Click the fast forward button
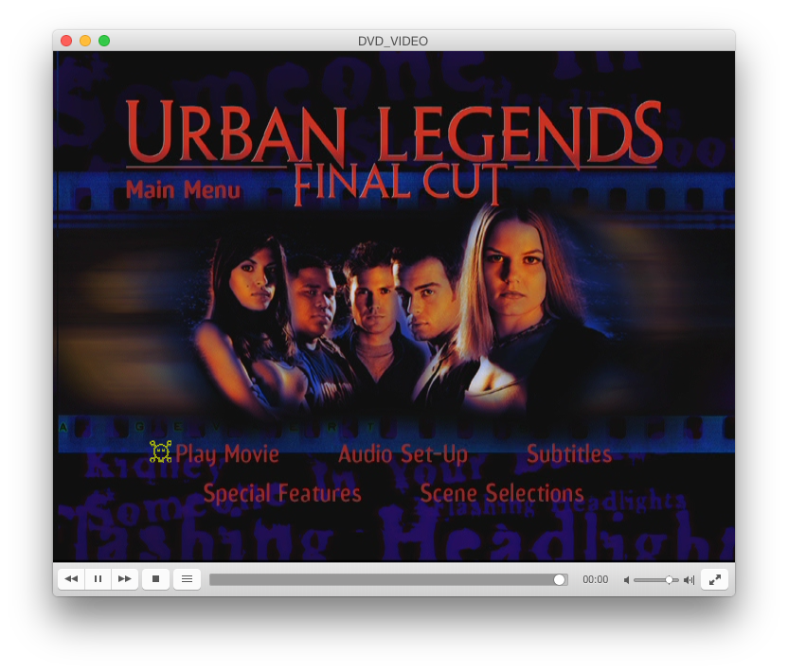 tap(125, 579)
